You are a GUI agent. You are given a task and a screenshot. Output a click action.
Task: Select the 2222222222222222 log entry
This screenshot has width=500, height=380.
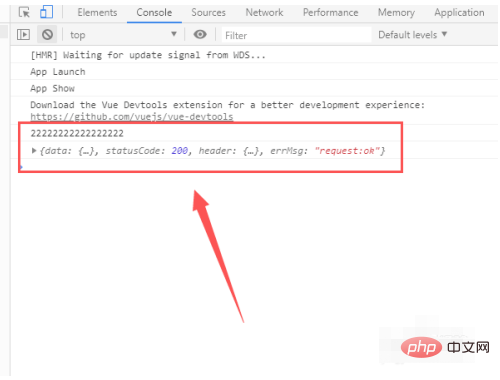coord(77,133)
